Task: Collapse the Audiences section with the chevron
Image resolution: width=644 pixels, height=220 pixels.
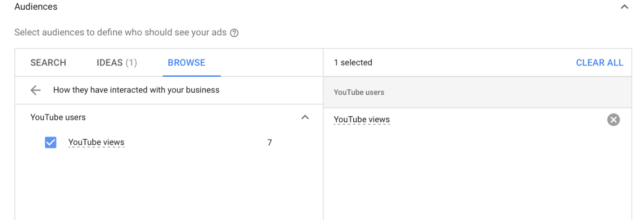Action: pyautogui.click(x=624, y=7)
